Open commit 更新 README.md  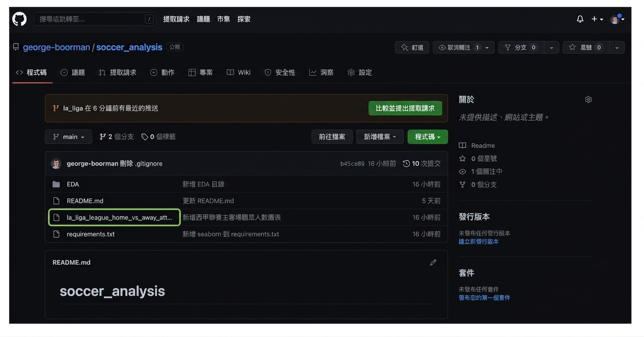[x=208, y=201]
